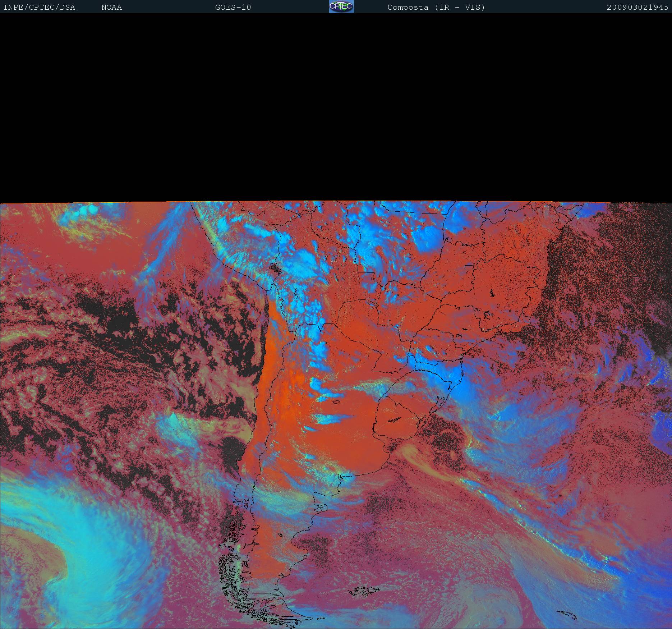Image resolution: width=672 pixels, height=629 pixels.
Task: Click the GOES-10 satellite label
Action: coord(233,7)
